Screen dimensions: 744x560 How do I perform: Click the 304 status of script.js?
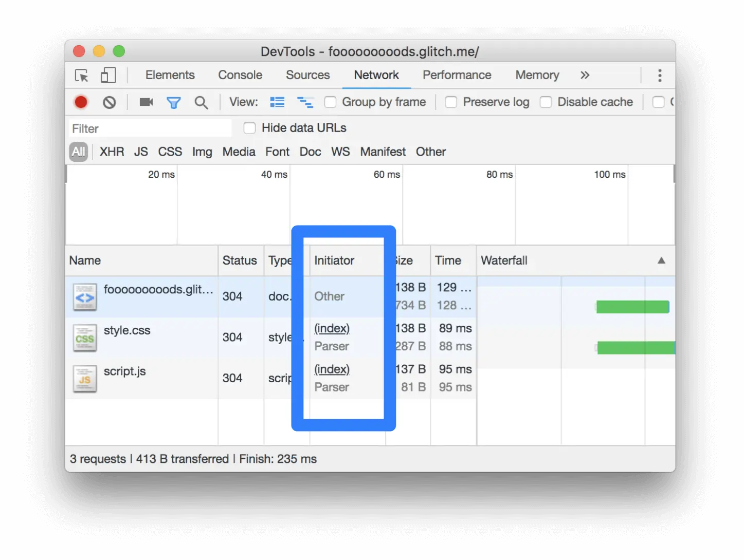click(232, 378)
